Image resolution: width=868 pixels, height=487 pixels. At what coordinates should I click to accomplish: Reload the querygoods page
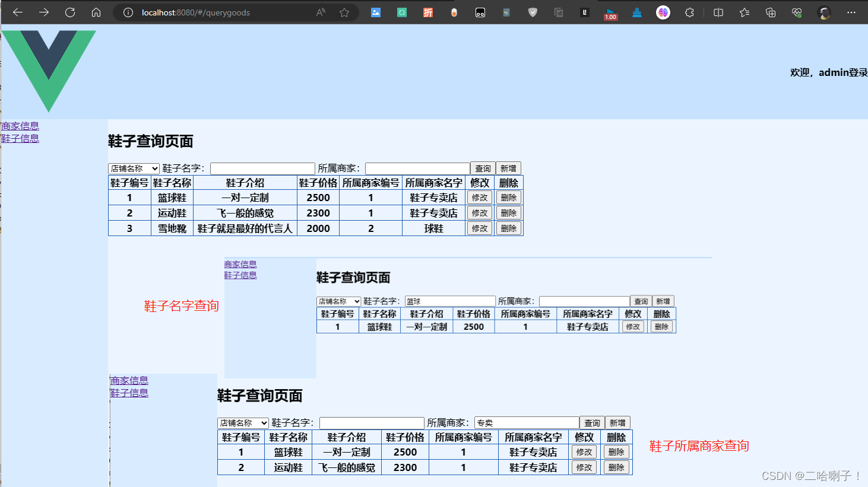(70, 12)
